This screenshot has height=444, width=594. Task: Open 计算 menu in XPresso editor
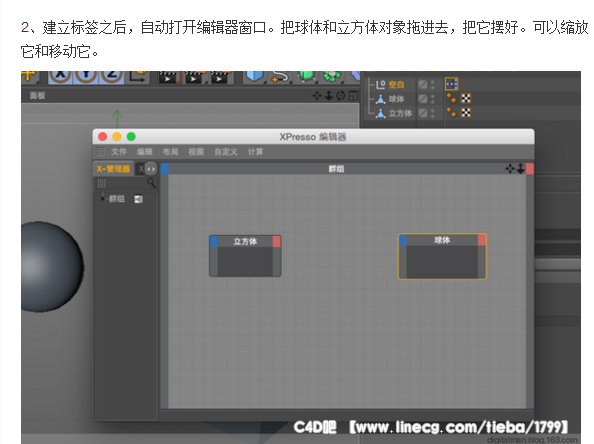(x=255, y=152)
